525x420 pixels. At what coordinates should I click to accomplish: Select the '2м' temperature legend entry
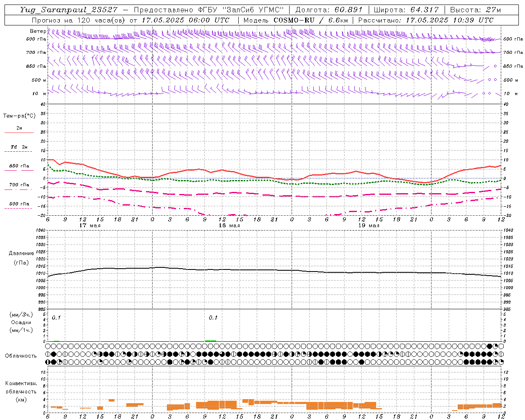pos(19,128)
